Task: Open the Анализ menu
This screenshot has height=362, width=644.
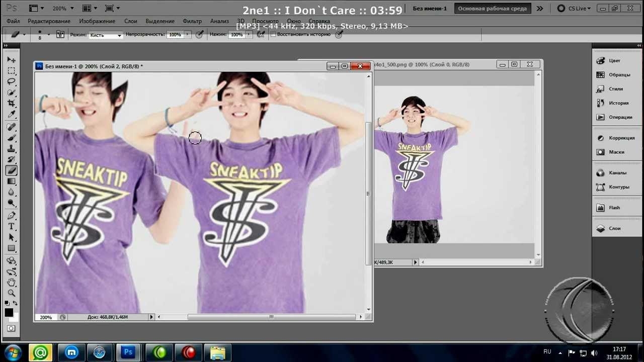Action: (219, 21)
